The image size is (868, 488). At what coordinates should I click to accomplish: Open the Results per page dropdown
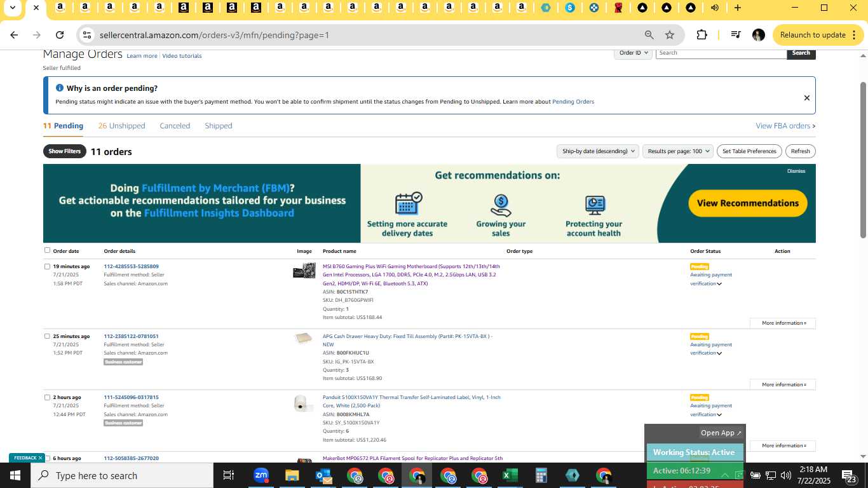(678, 151)
